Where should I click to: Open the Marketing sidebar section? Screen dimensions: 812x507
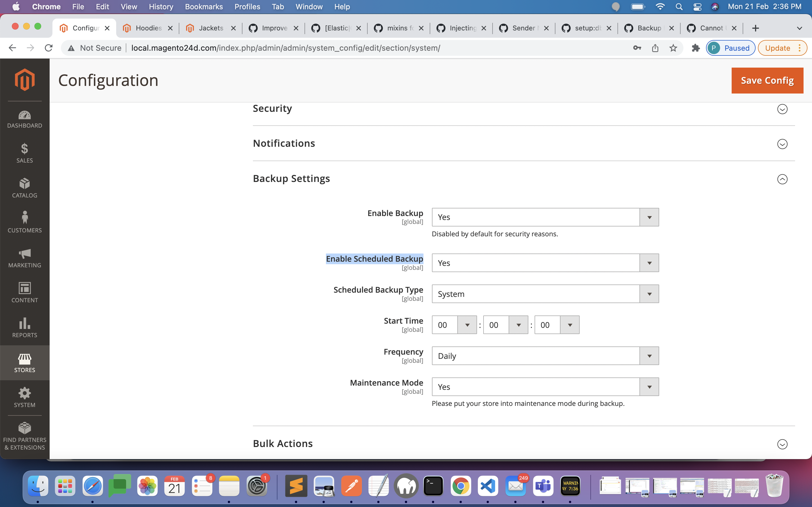pos(25,257)
